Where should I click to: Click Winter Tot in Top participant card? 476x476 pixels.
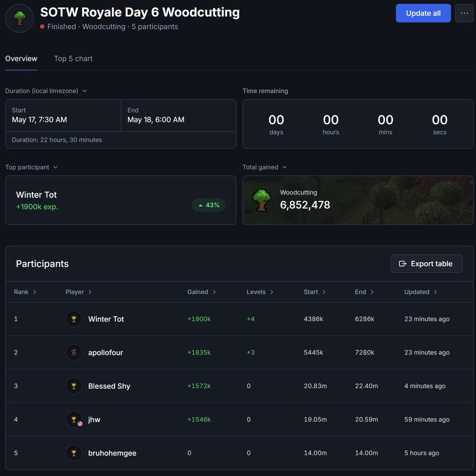click(x=36, y=195)
